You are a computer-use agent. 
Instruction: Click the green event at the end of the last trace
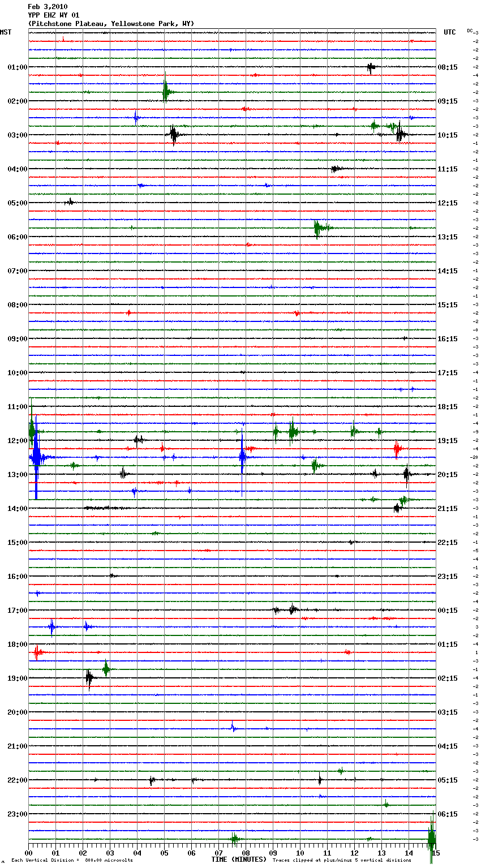pos(432,838)
